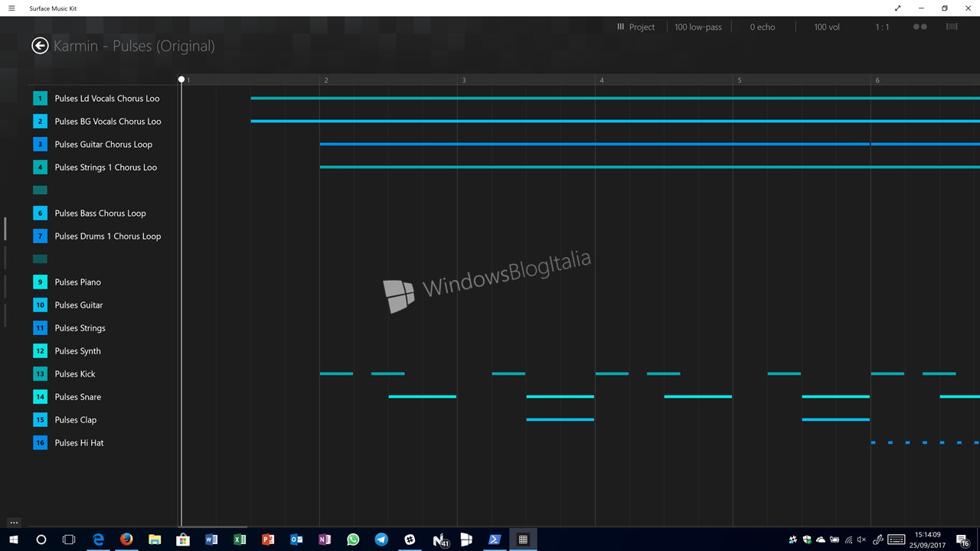Select track 14 number box
The image size is (980, 551).
click(x=40, y=396)
